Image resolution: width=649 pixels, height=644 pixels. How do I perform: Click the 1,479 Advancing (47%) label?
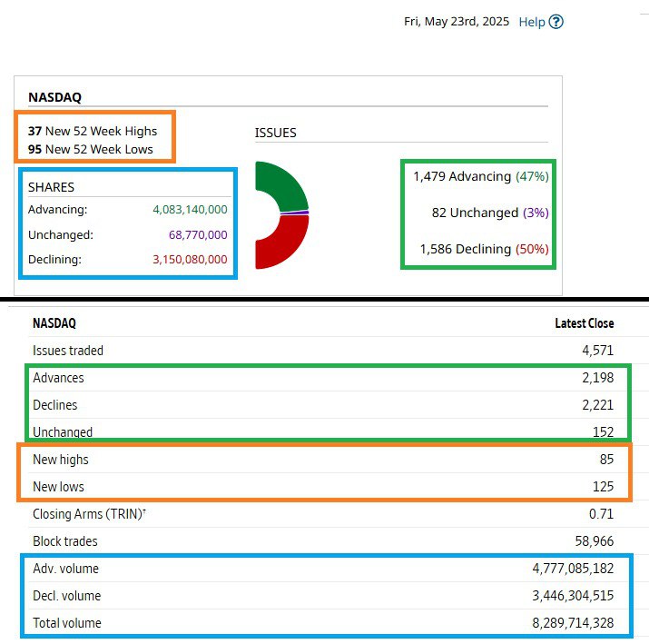[480, 176]
